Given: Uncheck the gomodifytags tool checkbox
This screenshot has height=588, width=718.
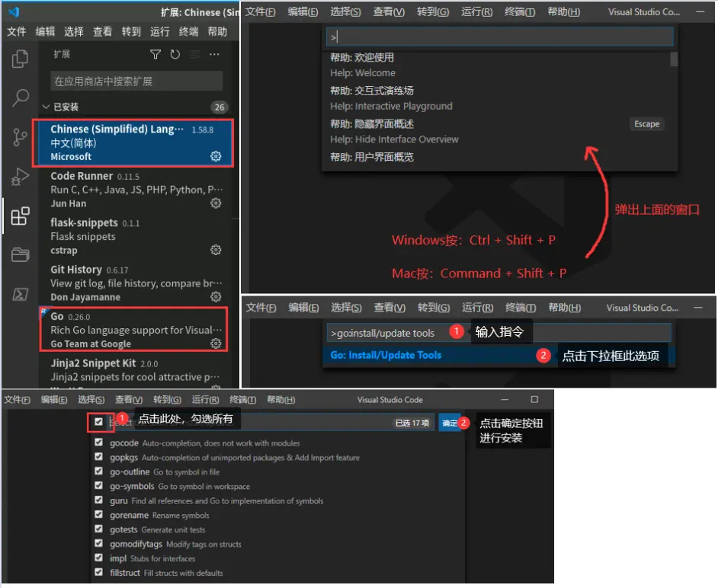Looking at the screenshot, I should click(98, 543).
